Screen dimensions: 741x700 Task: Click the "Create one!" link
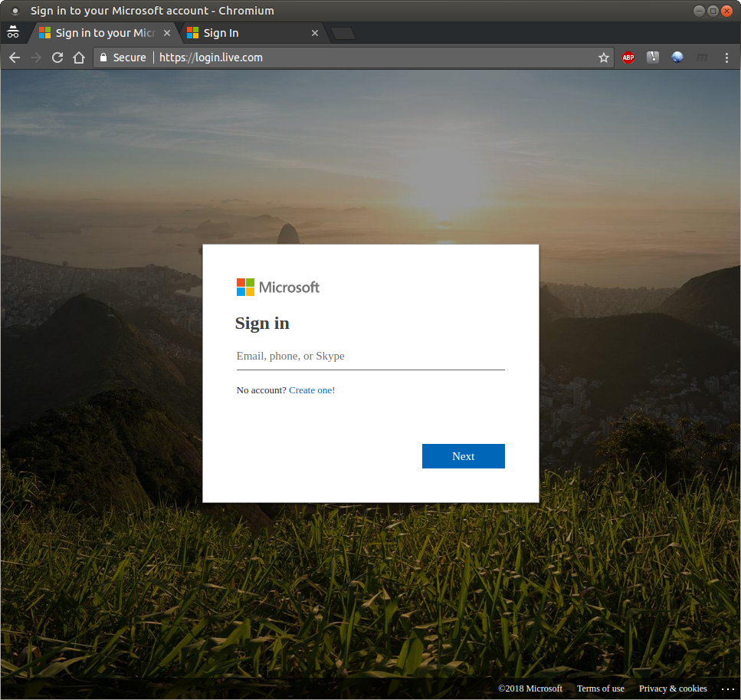coord(312,390)
